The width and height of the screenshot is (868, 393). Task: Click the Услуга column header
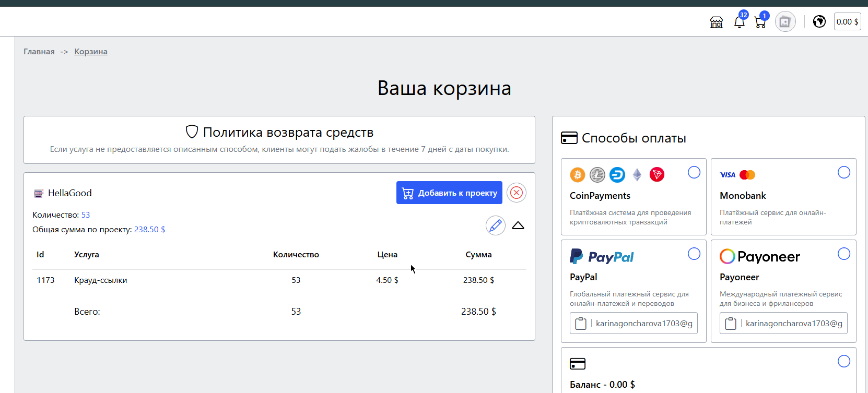click(87, 255)
